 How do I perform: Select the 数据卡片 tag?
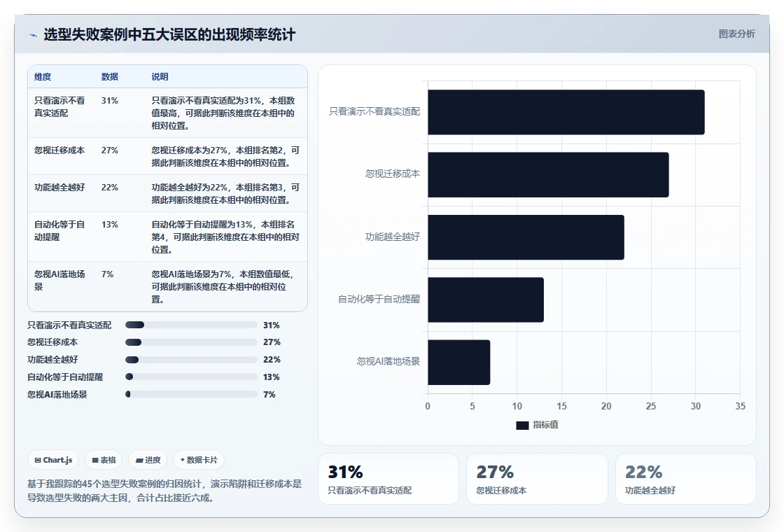[199, 460]
